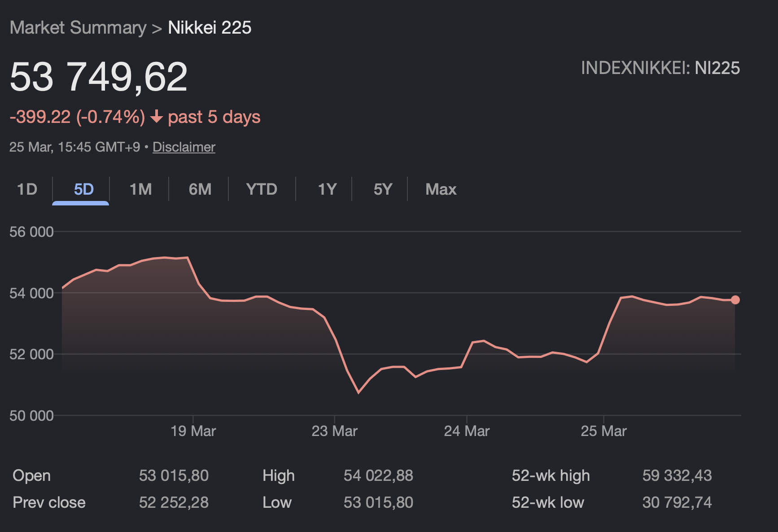Open the Disclaimer link
This screenshot has width=778, height=532.
click(x=184, y=147)
